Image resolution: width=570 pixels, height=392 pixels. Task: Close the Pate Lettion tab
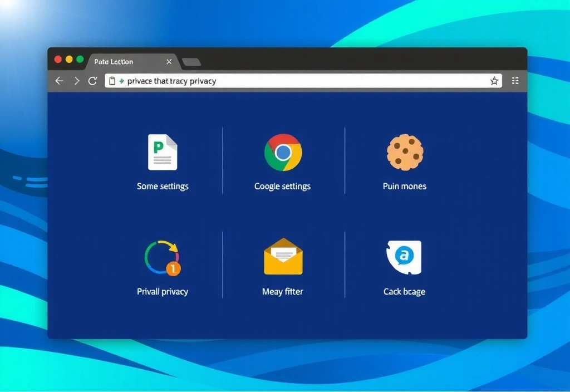click(x=169, y=62)
